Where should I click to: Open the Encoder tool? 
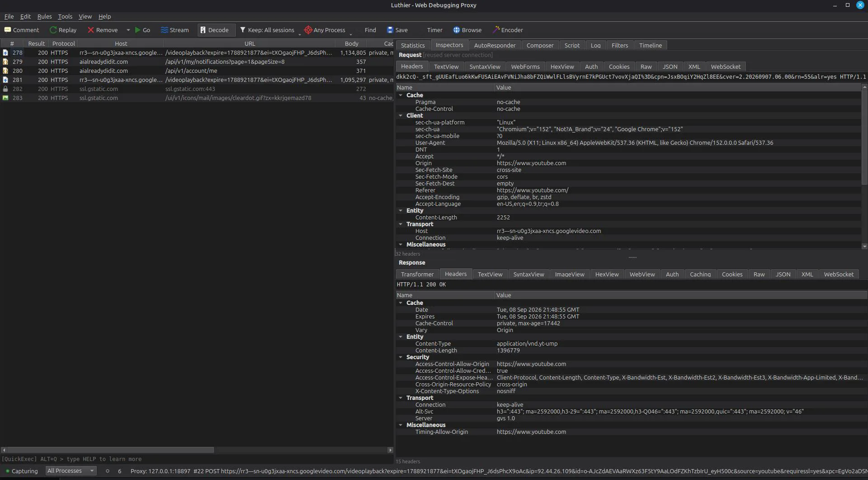(508, 30)
